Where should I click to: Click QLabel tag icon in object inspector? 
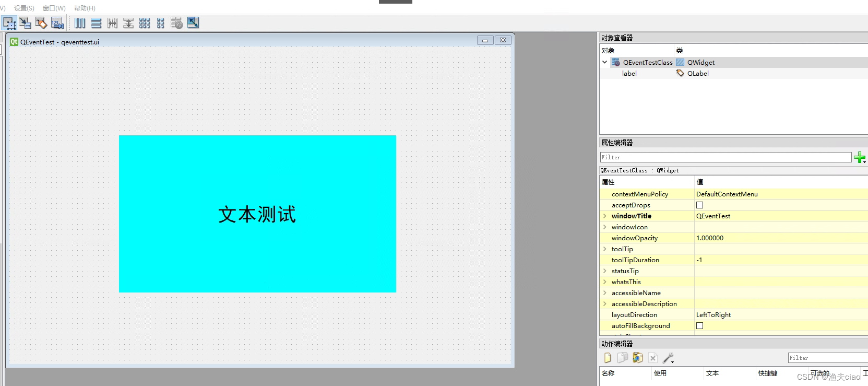tap(680, 73)
